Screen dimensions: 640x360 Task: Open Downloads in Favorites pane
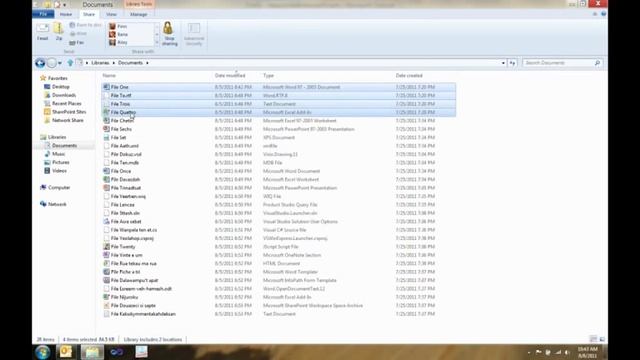pyautogui.click(x=64, y=95)
